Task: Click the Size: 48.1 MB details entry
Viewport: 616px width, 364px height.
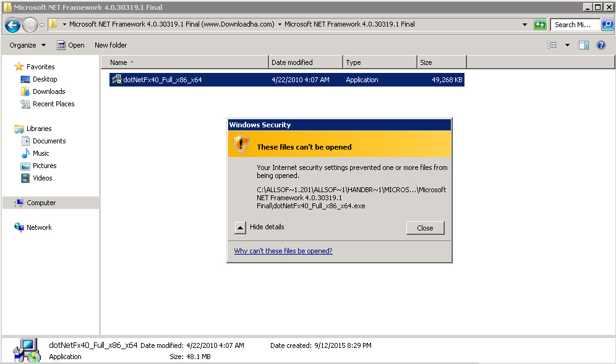Action: coord(190,357)
